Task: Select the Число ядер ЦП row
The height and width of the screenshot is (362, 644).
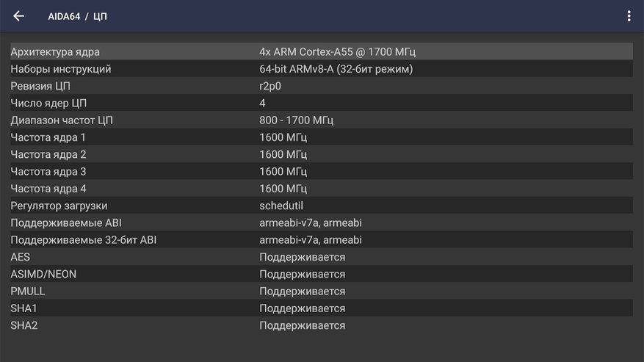Action: click(x=321, y=103)
